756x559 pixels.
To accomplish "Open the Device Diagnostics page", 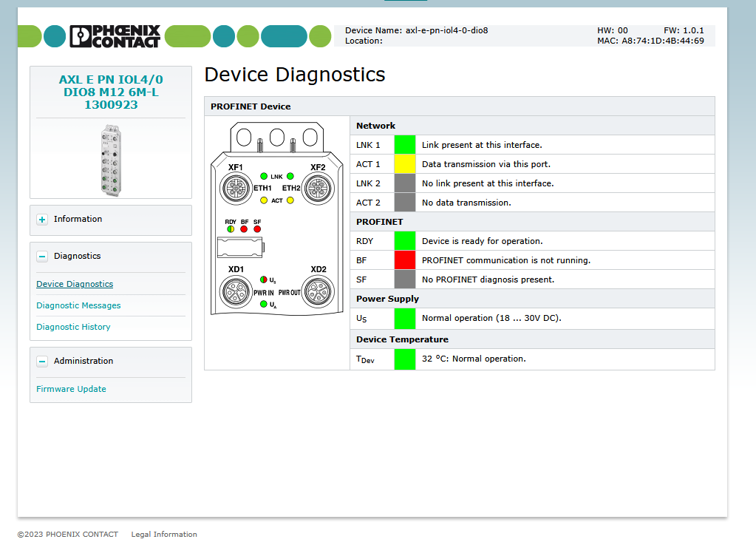I will tap(75, 284).
